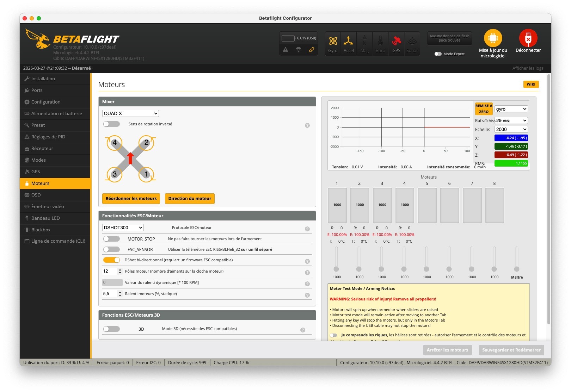Image resolution: width=571 pixels, height=392 pixels.
Task: Open the Modes tab
Action: [55, 160]
